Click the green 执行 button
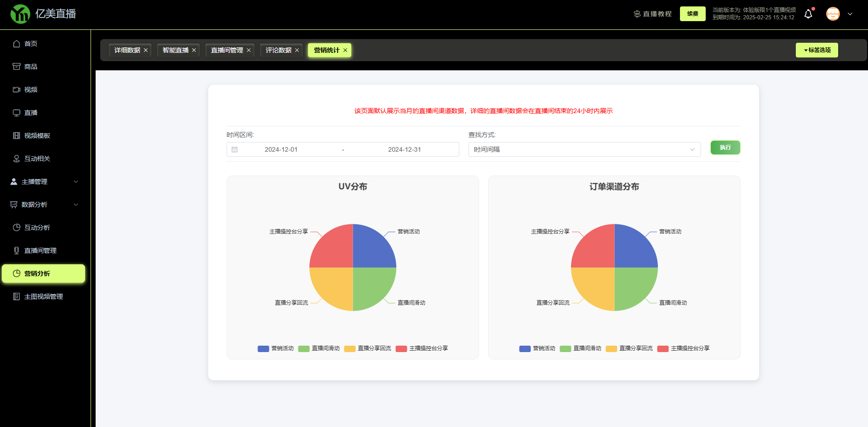 725,148
